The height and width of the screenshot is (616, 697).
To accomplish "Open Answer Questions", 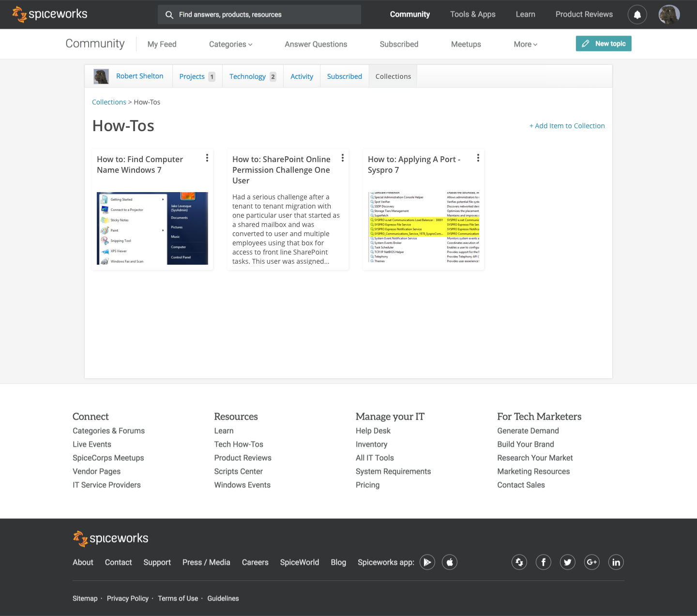I will 316,44.
